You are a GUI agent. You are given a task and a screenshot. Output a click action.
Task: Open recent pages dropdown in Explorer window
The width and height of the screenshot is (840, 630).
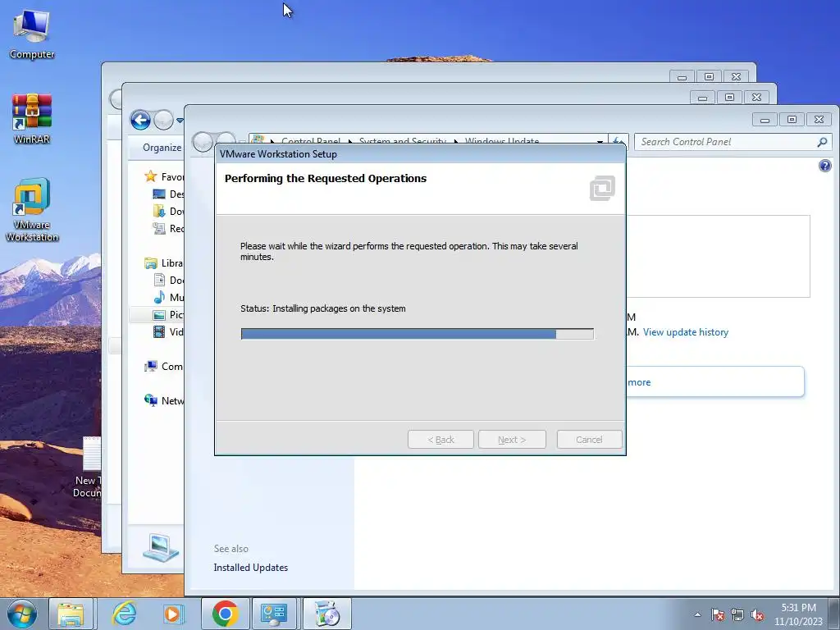click(x=180, y=121)
